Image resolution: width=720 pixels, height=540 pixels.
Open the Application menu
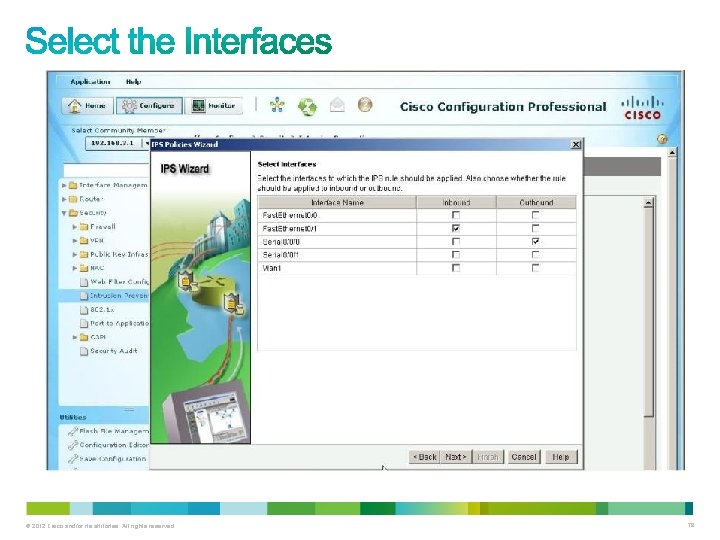point(90,82)
